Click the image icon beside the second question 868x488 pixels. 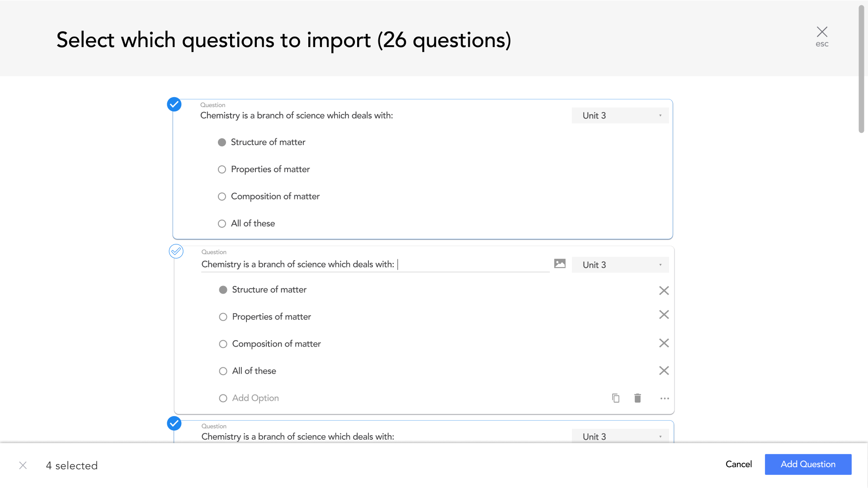pos(560,263)
